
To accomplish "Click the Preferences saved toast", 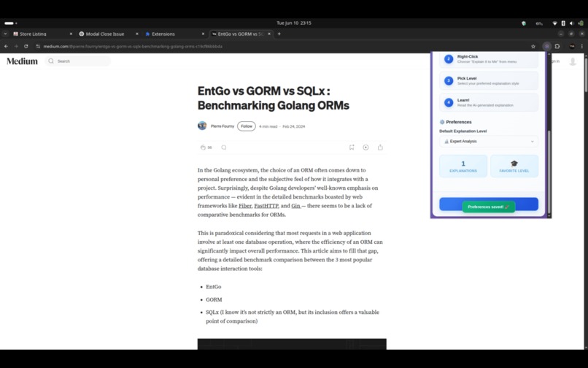I will click(489, 207).
